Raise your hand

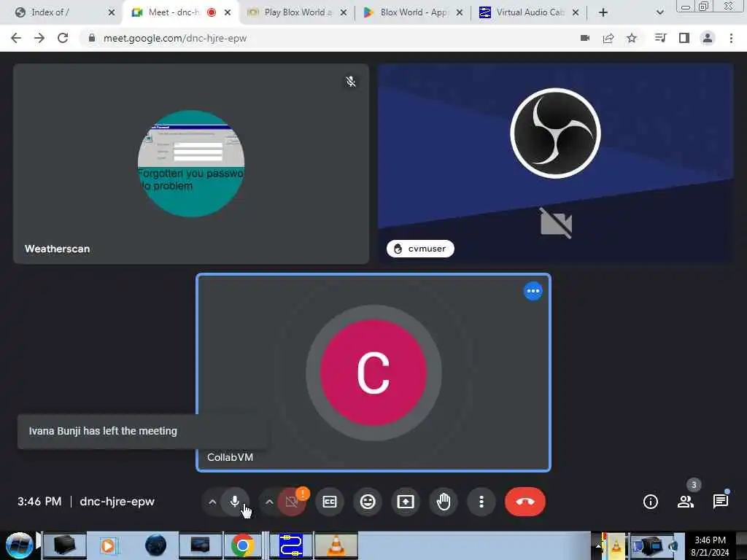click(444, 502)
